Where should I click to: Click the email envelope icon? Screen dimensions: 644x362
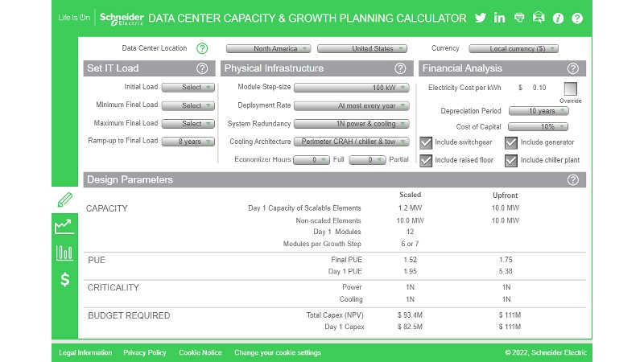(539, 18)
